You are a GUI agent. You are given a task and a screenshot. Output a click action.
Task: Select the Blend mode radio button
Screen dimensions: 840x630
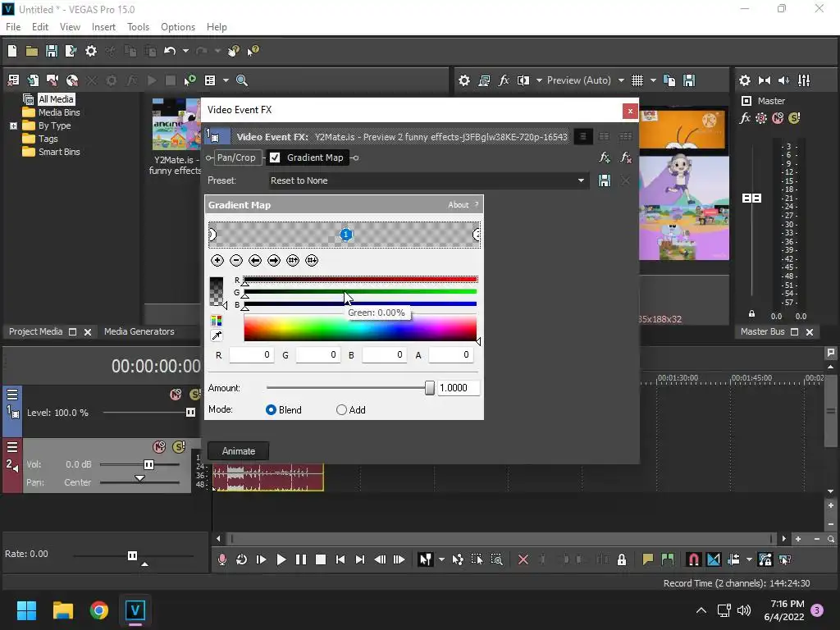pyautogui.click(x=271, y=410)
